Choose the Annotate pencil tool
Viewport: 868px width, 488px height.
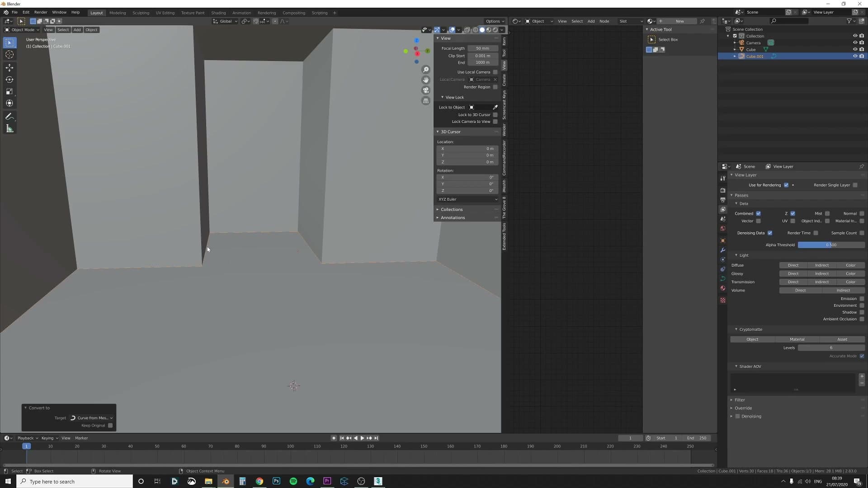[x=9, y=117]
